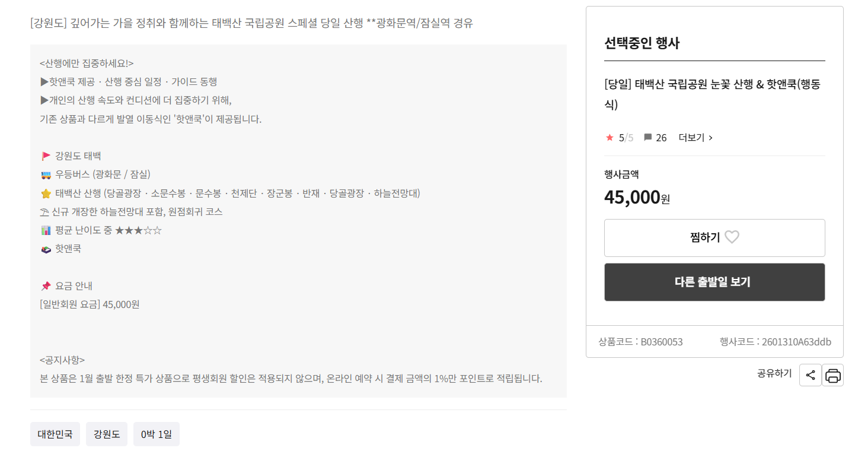The image size is (868, 451).
Task: Click the share icon next to 공유하기
Action: (810, 374)
